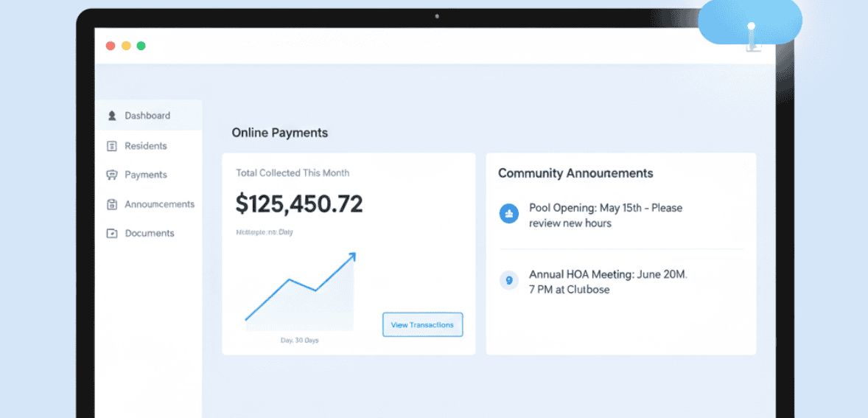This screenshot has width=868, height=418.
Task: Open the Documents section
Action: tap(148, 233)
